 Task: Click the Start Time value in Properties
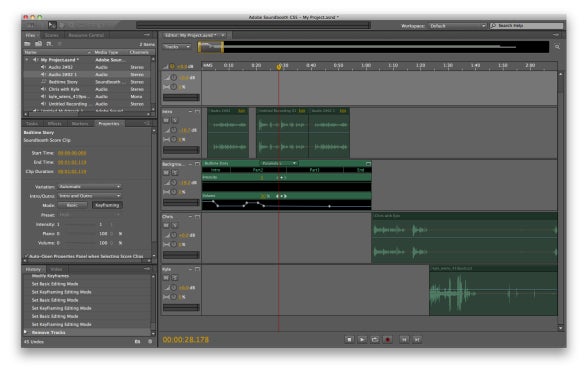(x=72, y=153)
